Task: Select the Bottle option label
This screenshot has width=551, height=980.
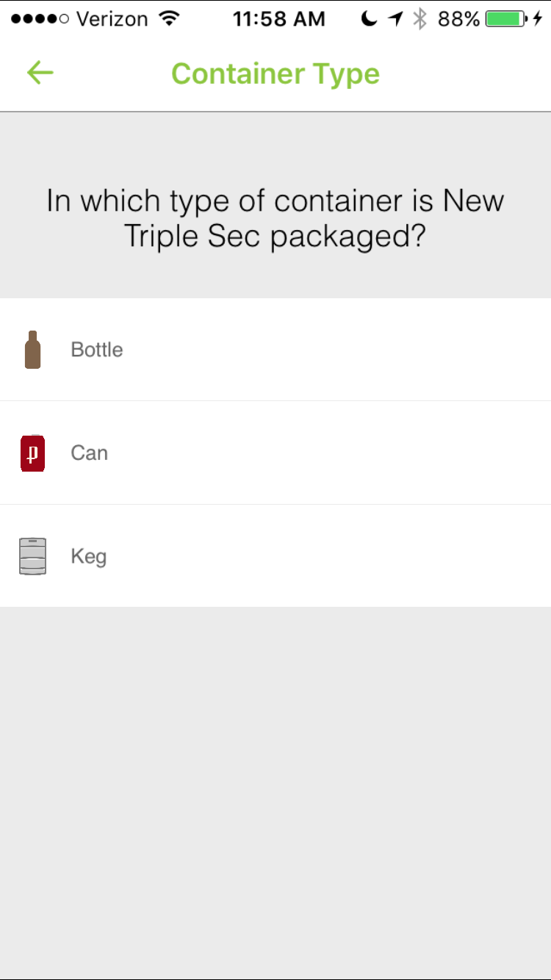Action: point(97,350)
